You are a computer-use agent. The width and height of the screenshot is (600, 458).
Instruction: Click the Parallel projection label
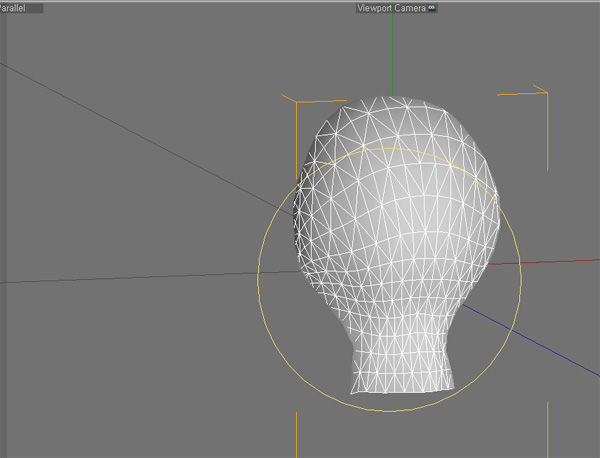tap(13, 8)
